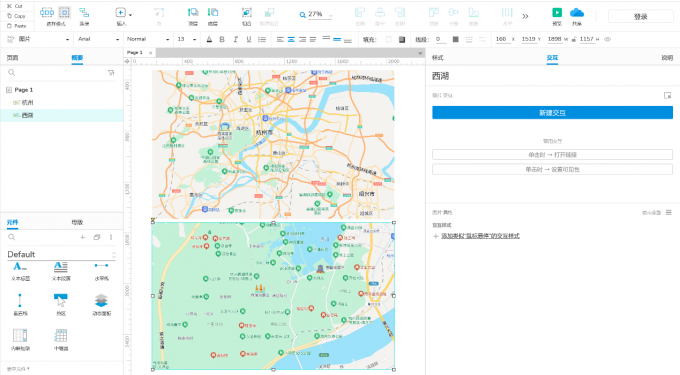This screenshot has width=680, height=375.
Task: Click the outline filter icon
Action: [x=111, y=73]
